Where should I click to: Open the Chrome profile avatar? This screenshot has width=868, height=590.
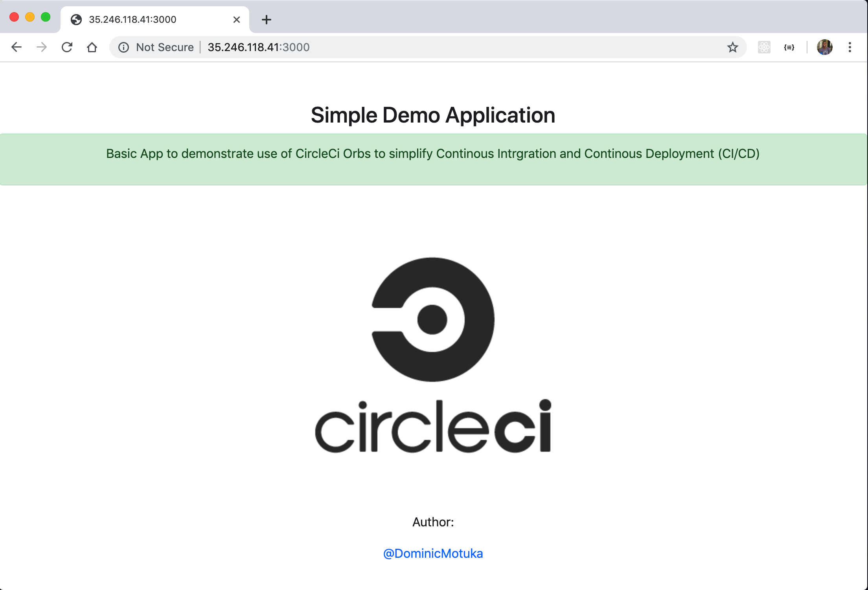[x=824, y=48]
